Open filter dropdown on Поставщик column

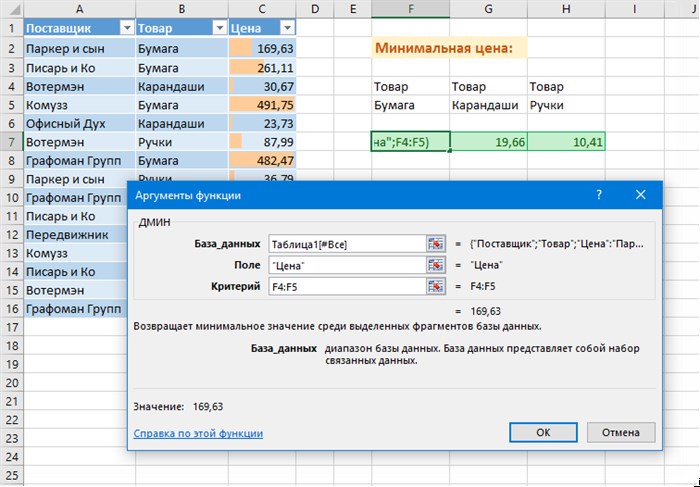coord(127,28)
